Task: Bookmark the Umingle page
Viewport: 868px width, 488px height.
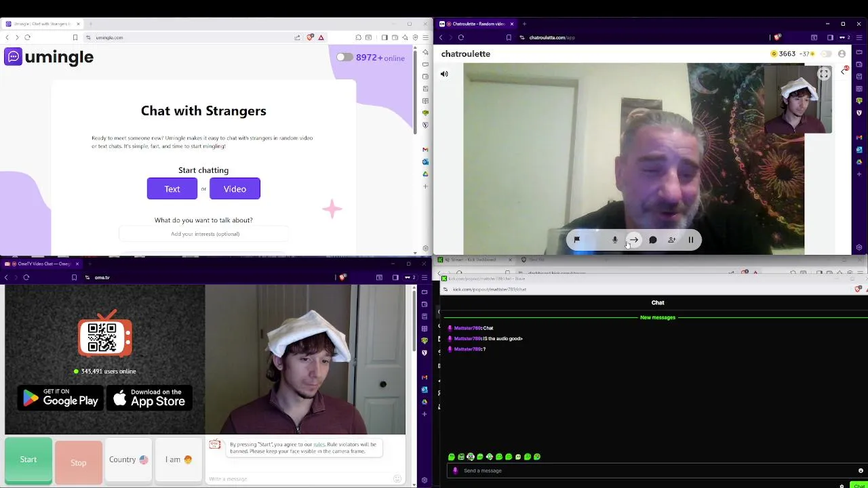Action: click(x=75, y=37)
